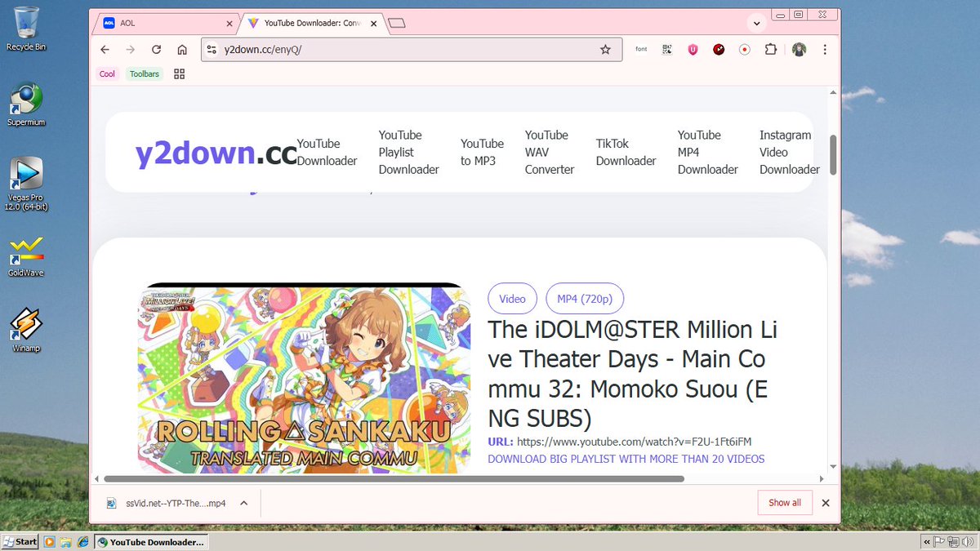This screenshot has width=980, height=551.
Task: Bookmark the page using the star icon
Action: [x=606, y=49]
